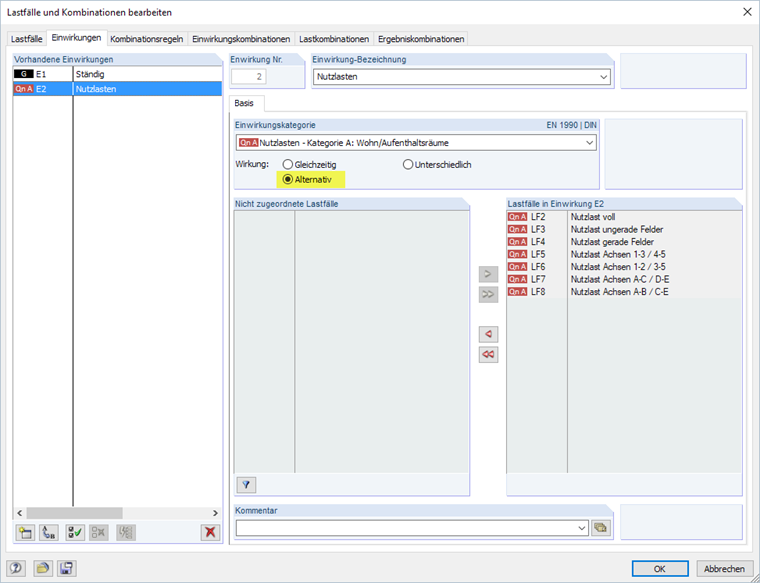Image resolution: width=760 pixels, height=583 pixels.
Task: Open the Kombinationsregeln tab
Action: click(146, 39)
